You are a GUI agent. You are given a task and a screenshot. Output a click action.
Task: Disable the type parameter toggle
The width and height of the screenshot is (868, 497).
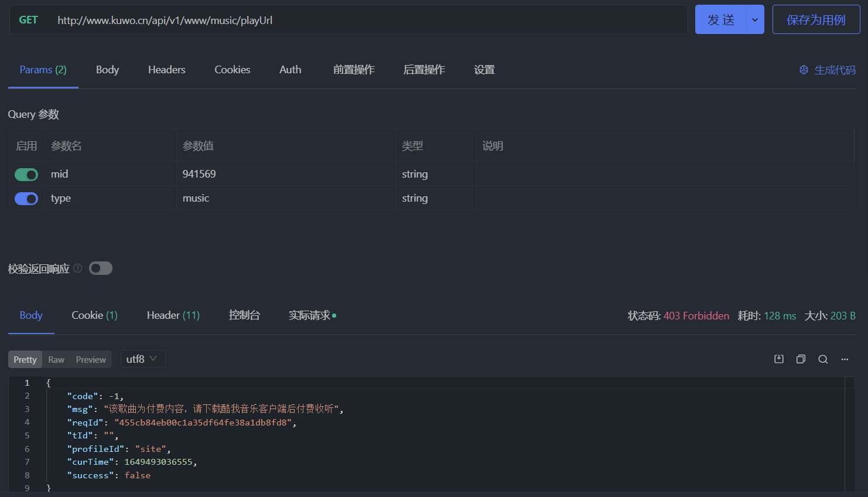coord(26,199)
